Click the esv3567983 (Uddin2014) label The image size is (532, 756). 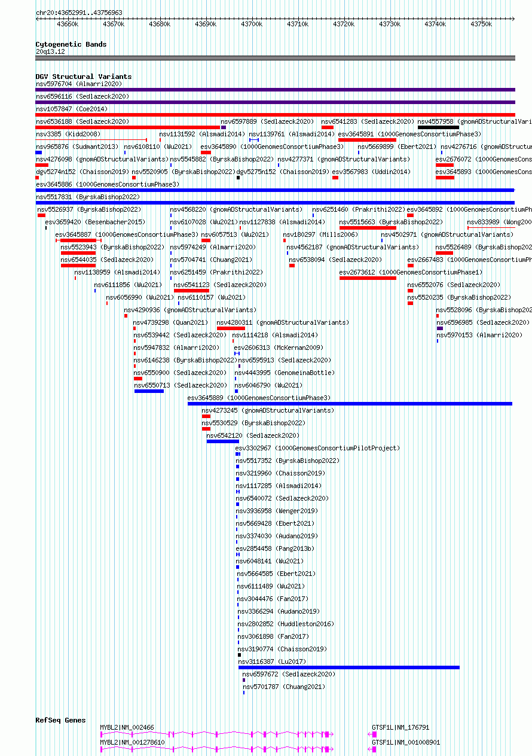pyautogui.click(x=371, y=172)
